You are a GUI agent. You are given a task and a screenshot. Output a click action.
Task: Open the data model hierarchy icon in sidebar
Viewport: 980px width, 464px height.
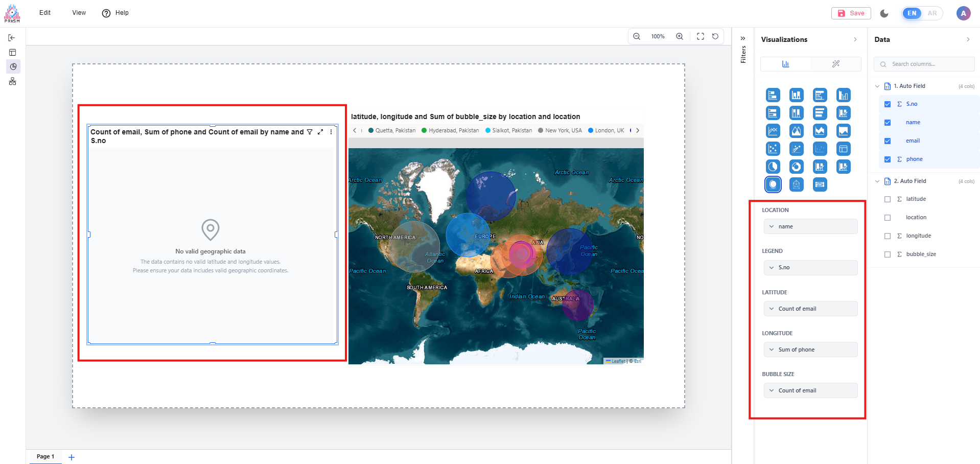[13, 81]
